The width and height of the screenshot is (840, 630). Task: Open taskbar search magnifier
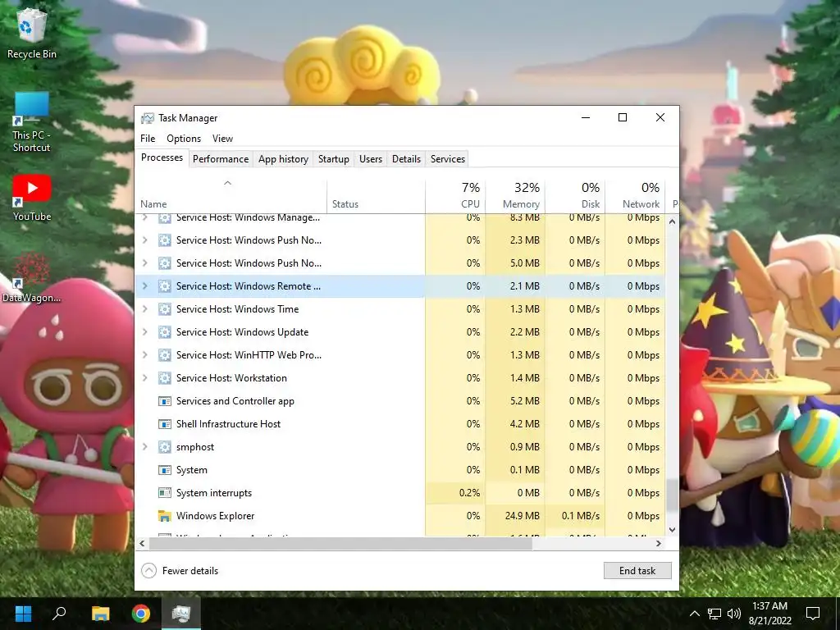coord(59,614)
